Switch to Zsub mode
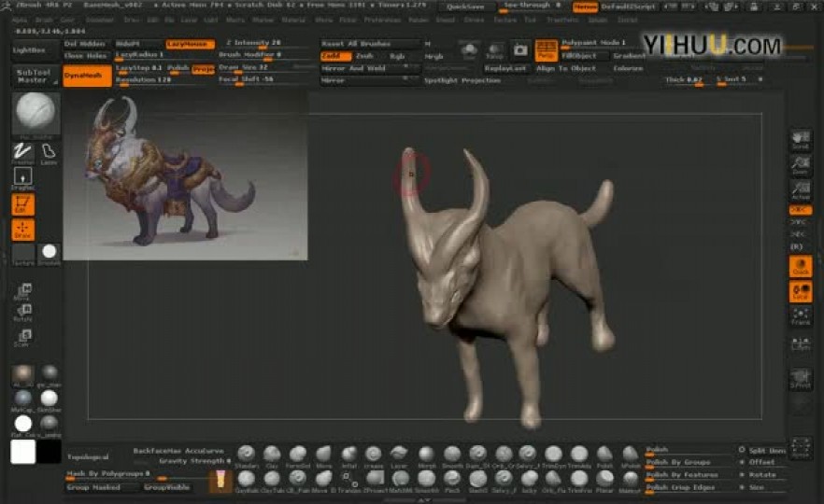 (364, 56)
